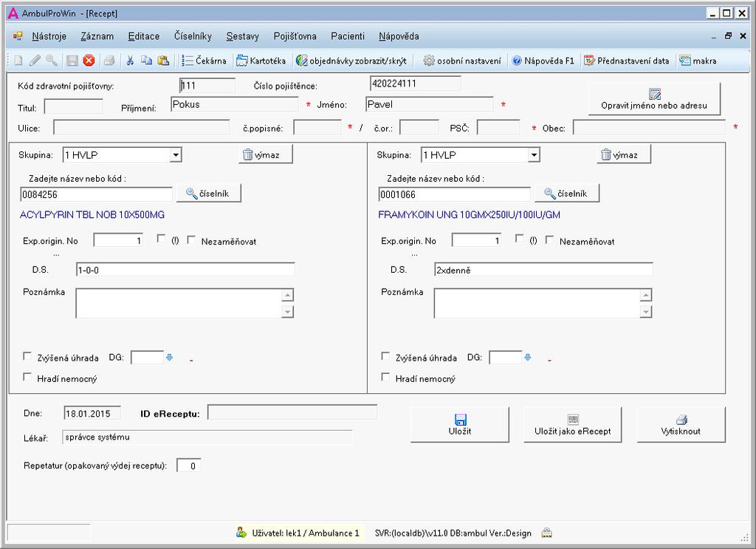Screen dimensions: 756x549
Task: Click the pencil edit toolbar icon
Action: 35,61
